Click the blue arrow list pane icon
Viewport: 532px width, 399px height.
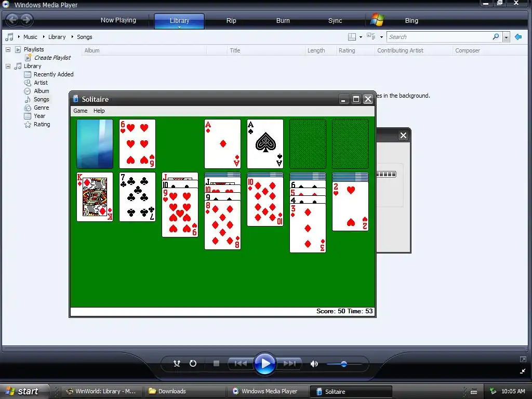[518, 37]
